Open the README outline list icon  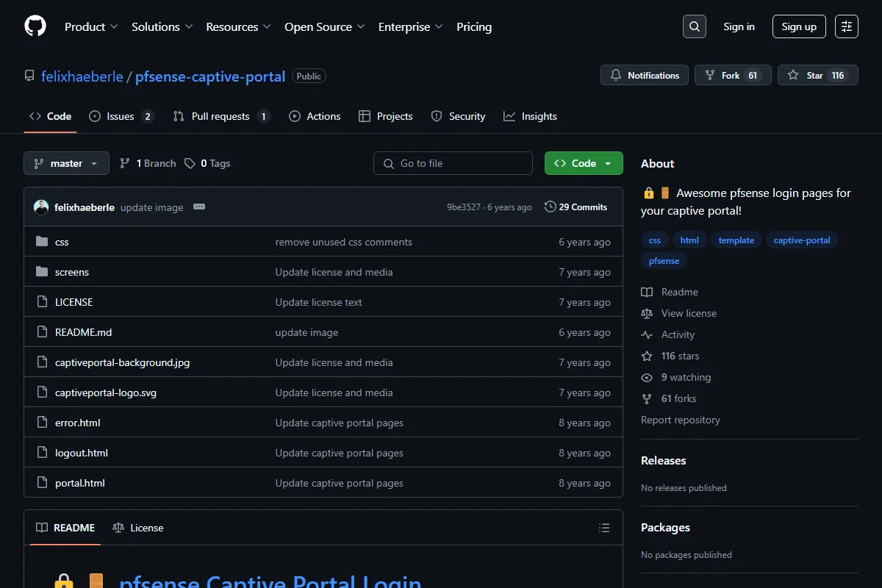[x=604, y=528]
